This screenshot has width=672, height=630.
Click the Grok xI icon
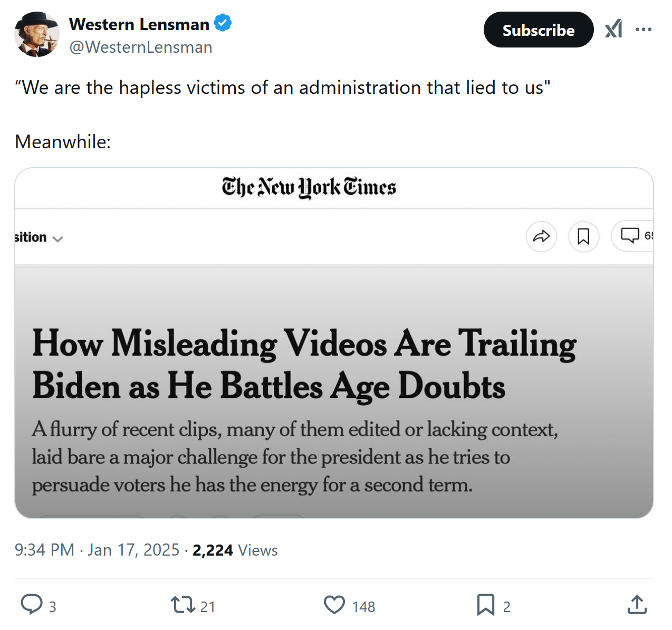tap(613, 30)
